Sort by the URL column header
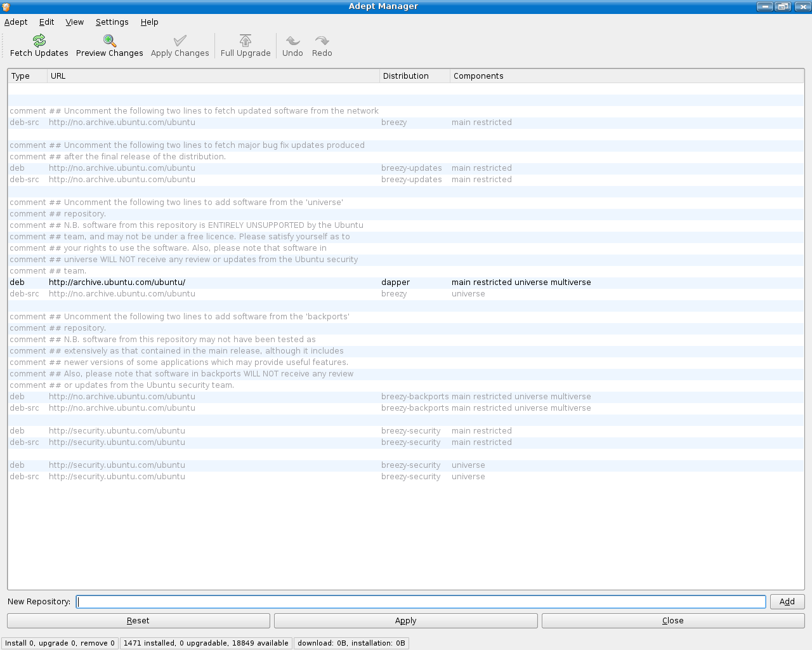Image resolution: width=812 pixels, height=650 pixels. 213,76
